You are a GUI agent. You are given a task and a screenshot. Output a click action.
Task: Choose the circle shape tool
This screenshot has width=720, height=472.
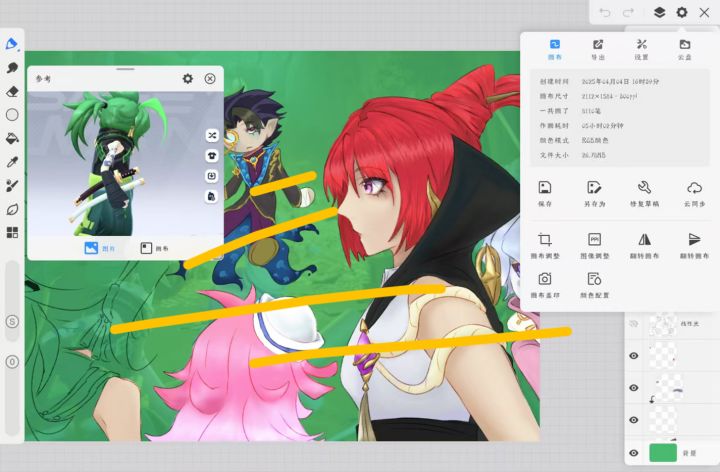coord(12,114)
